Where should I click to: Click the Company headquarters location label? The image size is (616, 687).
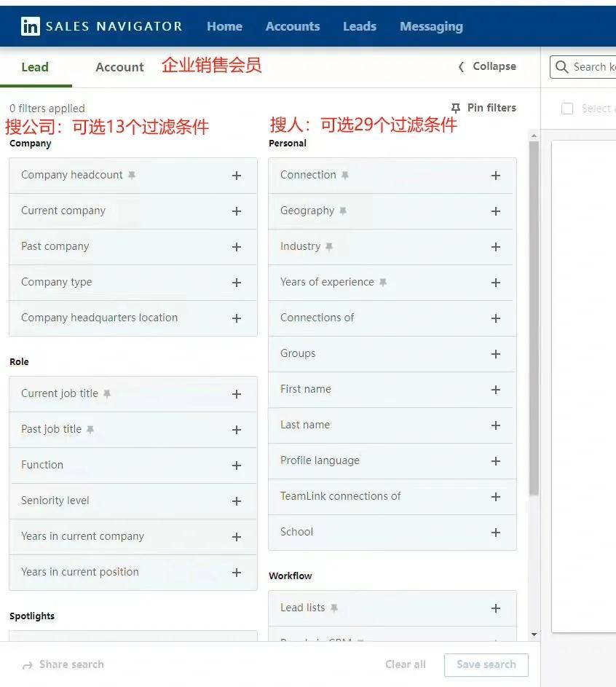[x=99, y=318]
